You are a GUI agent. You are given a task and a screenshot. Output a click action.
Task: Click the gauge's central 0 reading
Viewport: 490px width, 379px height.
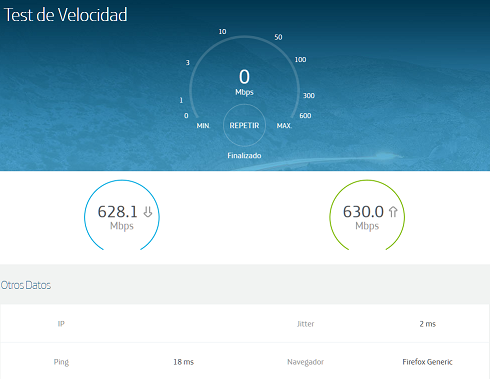244,77
